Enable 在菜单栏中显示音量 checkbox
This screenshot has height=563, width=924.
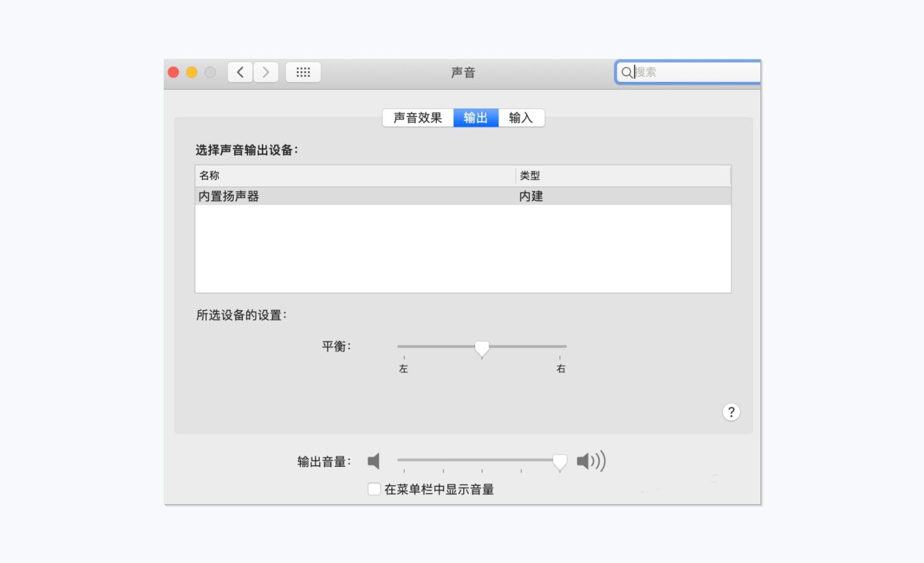coord(374,489)
